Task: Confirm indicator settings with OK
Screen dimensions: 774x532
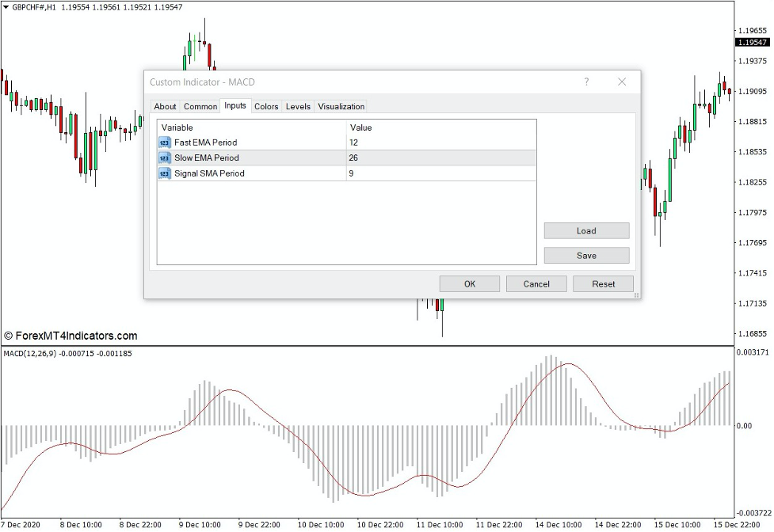Action: (469, 283)
